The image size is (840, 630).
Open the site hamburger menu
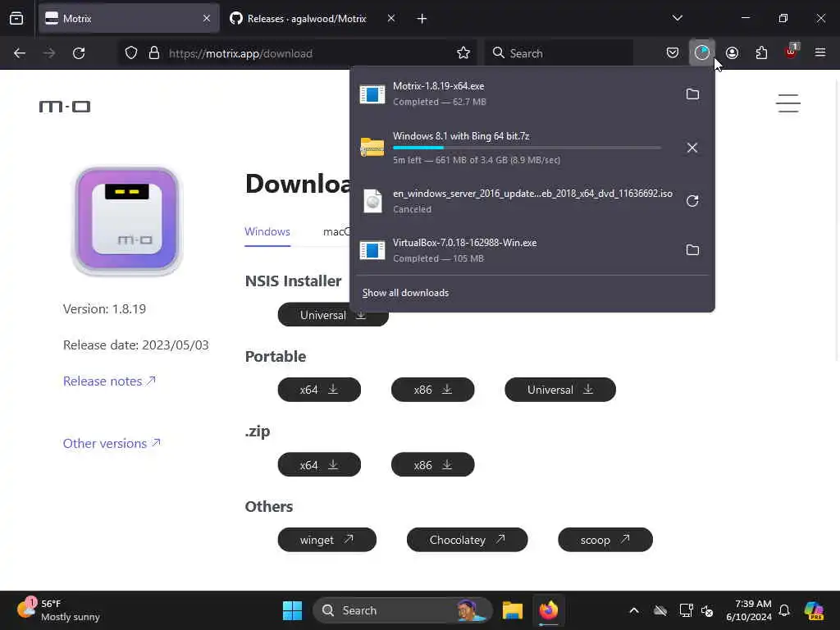point(788,103)
